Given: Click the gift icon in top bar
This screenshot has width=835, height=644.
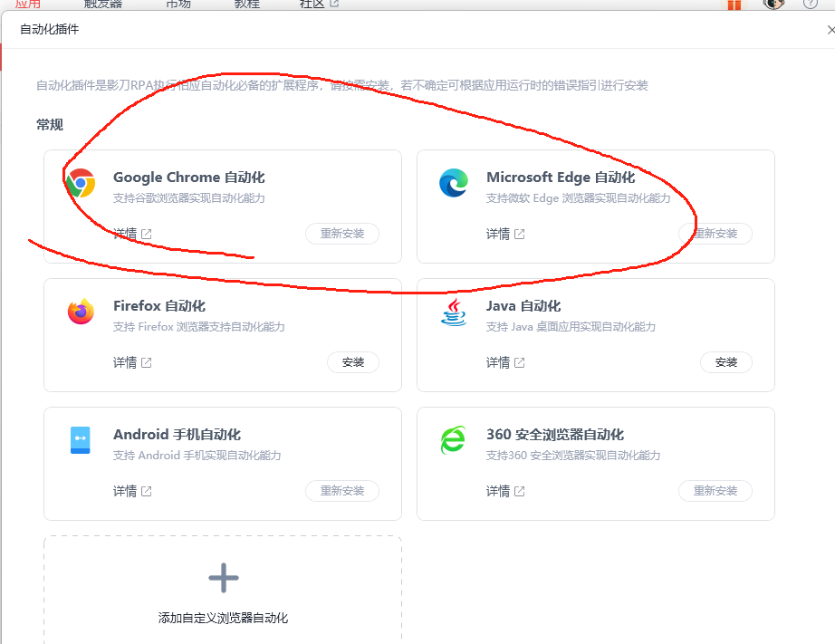Looking at the screenshot, I should click(734, 5).
